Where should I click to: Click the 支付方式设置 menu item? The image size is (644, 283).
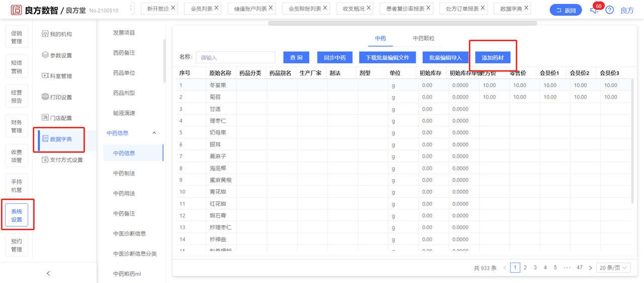point(62,160)
